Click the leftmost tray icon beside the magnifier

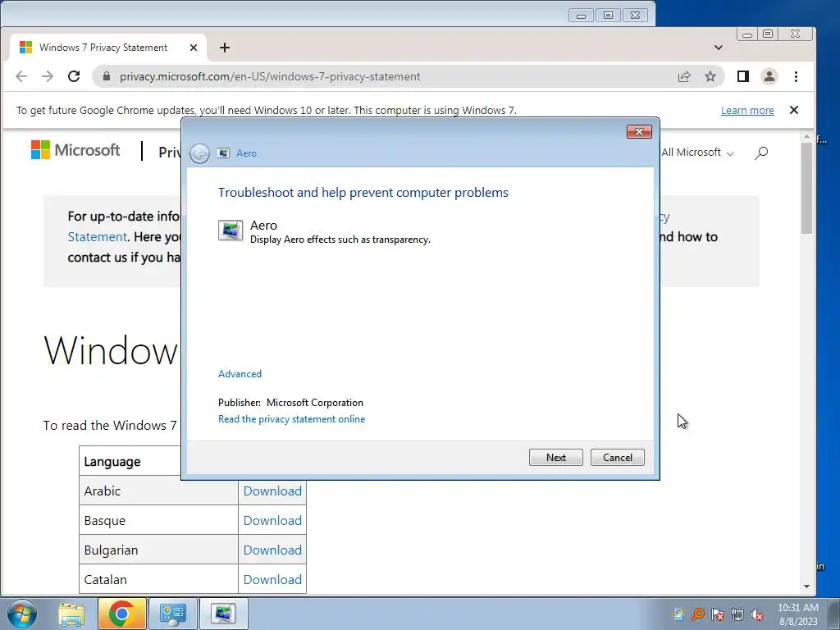[x=678, y=614]
